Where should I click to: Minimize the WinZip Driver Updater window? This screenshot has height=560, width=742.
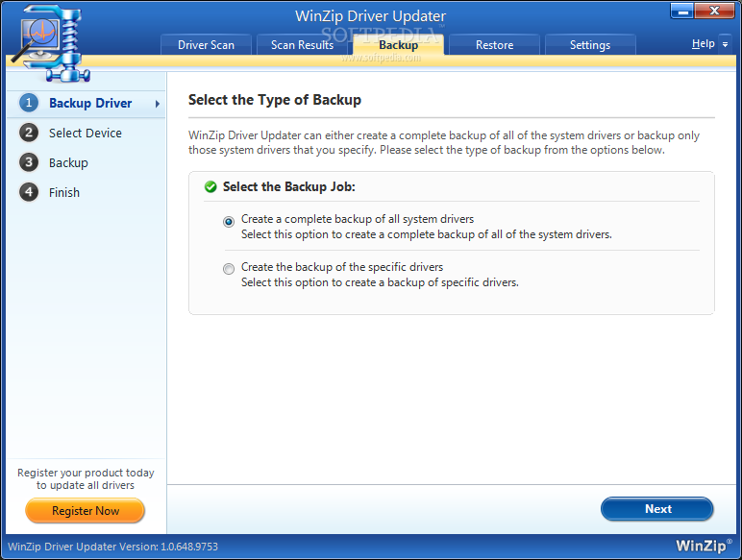[682, 11]
